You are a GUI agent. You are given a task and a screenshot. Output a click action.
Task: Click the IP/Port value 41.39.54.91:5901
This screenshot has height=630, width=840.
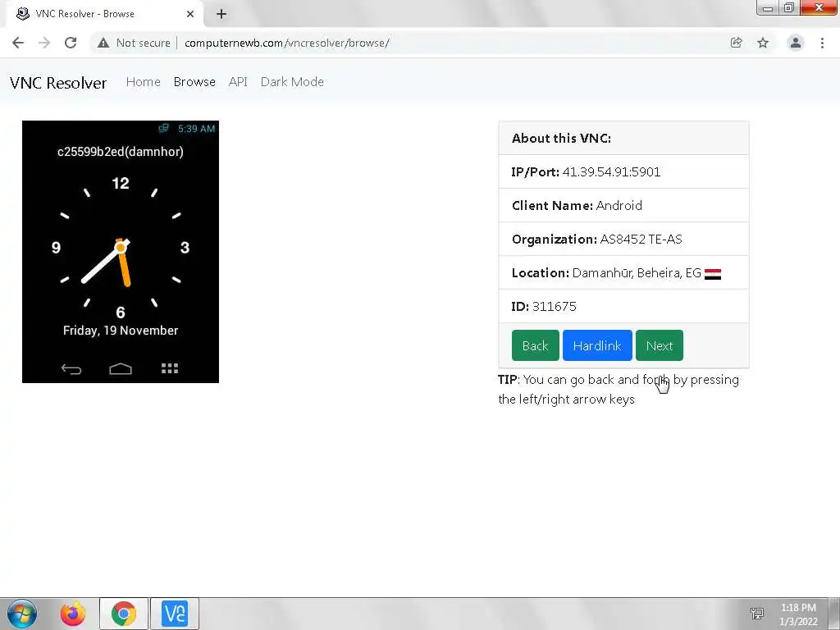click(611, 172)
